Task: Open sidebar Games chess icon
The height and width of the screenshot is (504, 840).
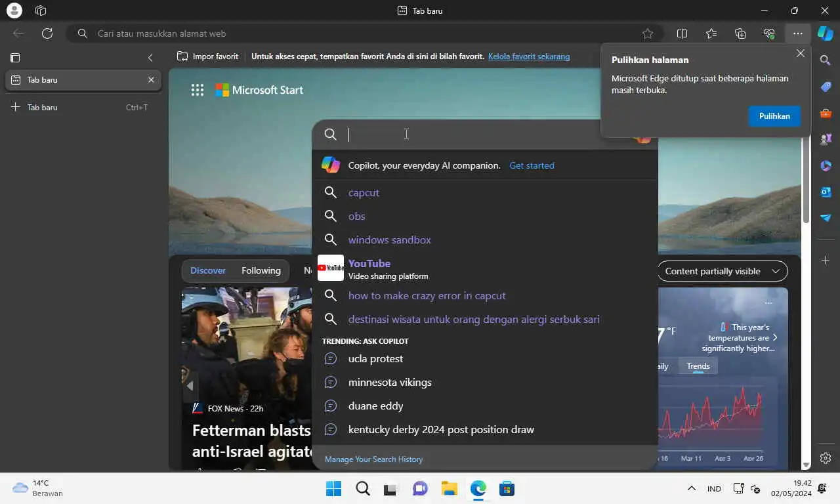Action: click(x=826, y=139)
